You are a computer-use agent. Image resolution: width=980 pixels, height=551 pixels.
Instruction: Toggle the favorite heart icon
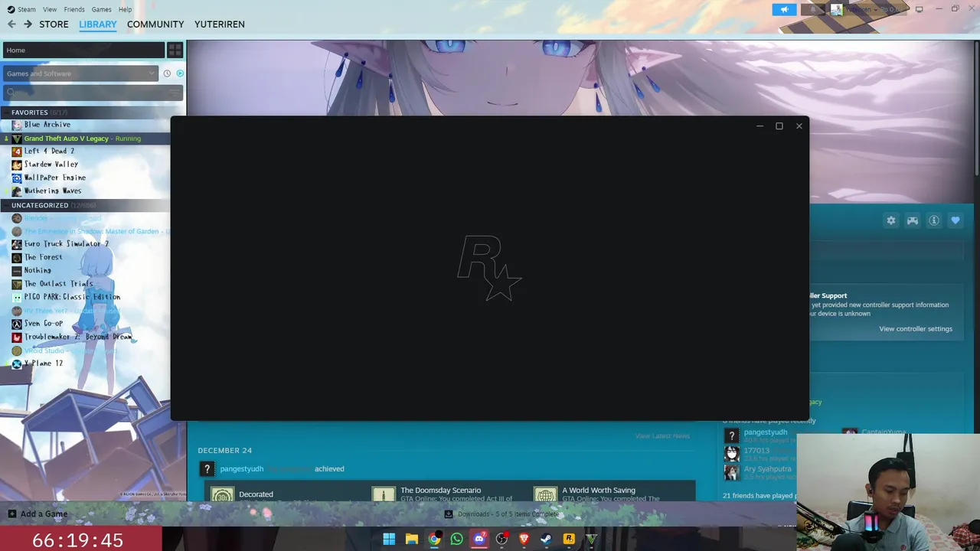point(955,220)
